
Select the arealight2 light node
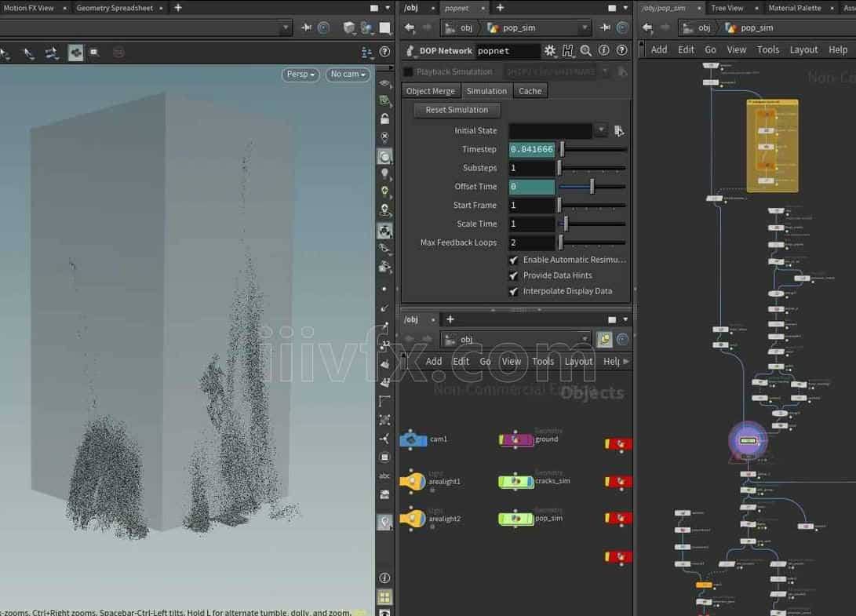pos(413,519)
